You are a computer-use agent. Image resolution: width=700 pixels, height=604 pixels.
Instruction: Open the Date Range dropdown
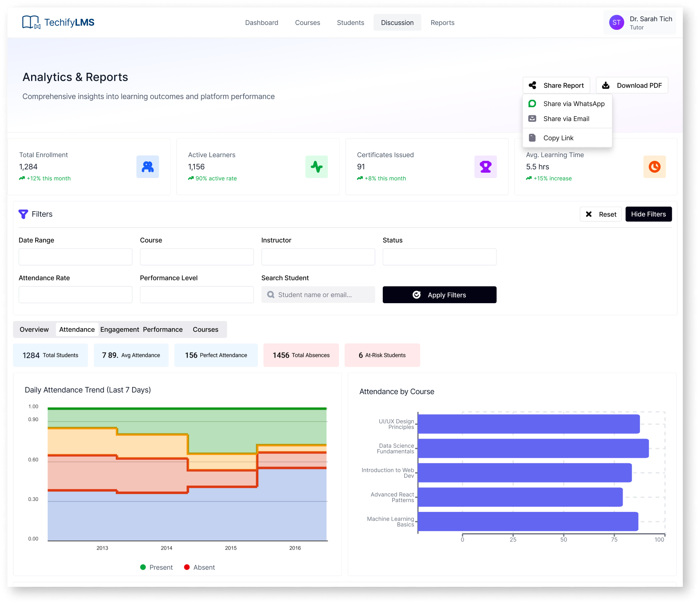pos(75,257)
